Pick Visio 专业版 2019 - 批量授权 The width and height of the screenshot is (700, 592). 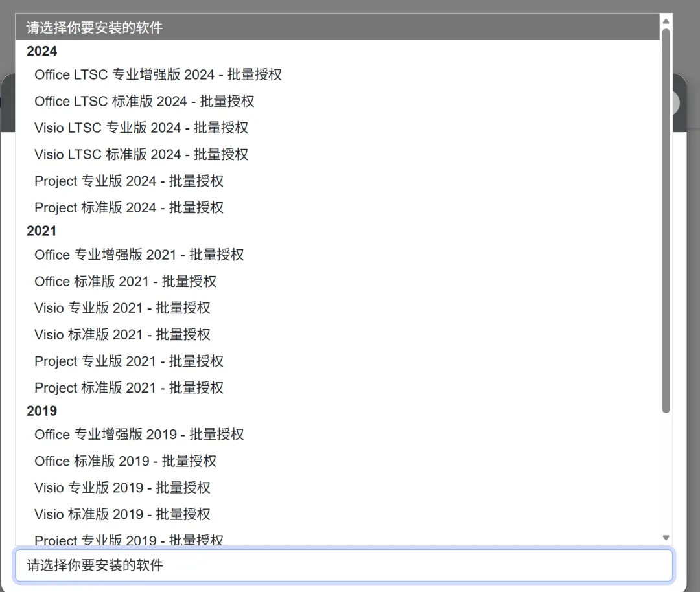click(x=338, y=488)
